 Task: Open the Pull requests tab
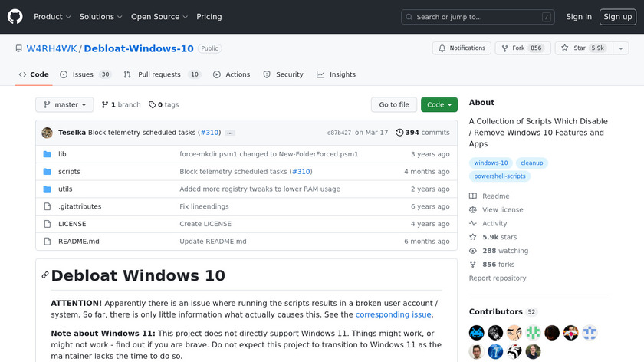(162, 74)
